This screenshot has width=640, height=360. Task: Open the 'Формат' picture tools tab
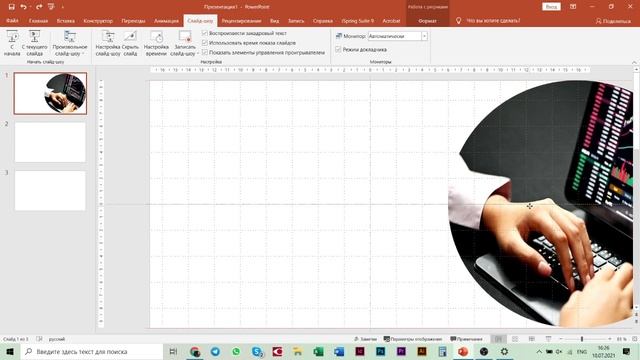click(x=427, y=20)
